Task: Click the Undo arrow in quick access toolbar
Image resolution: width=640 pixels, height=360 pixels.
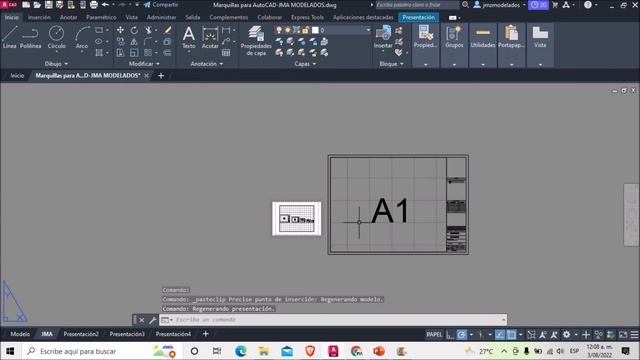Action: [x=105, y=5]
